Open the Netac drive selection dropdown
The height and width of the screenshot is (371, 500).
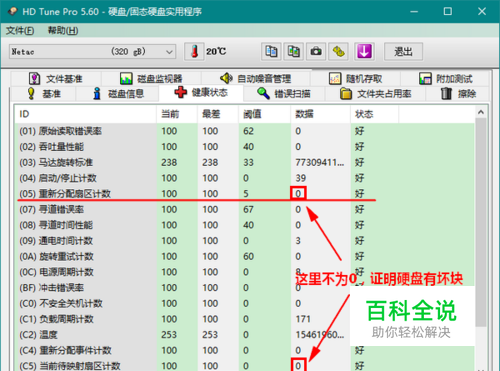(x=92, y=52)
